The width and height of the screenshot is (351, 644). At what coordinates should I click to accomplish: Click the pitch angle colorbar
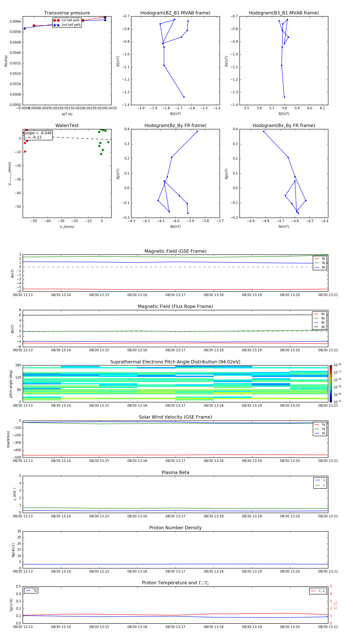(x=331, y=383)
